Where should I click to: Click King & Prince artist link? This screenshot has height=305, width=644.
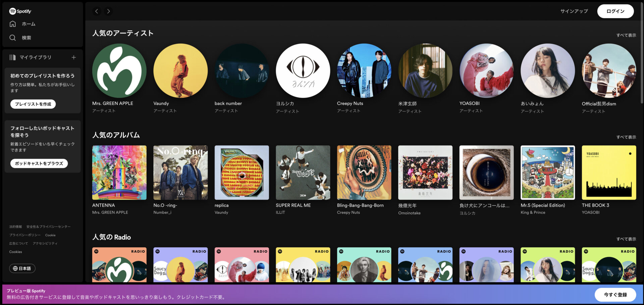pyautogui.click(x=533, y=212)
